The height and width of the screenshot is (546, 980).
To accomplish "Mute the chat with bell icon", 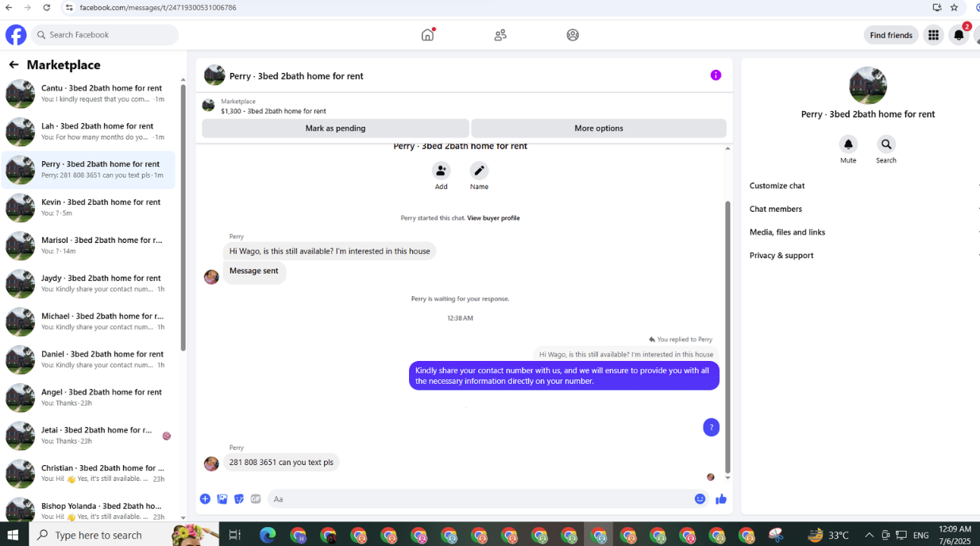I will (848, 144).
